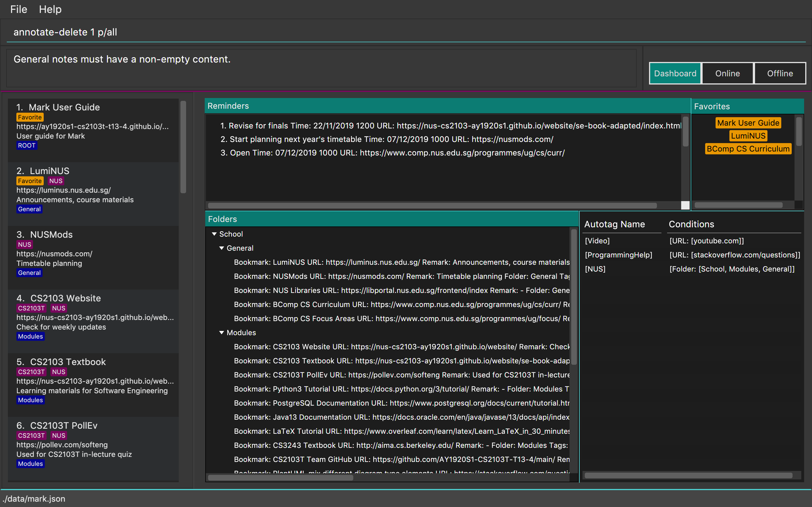The width and height of the screenshot is (812, 507).
Task: Collapse the Modules folder arrow
Action: [x=221, y=333]
